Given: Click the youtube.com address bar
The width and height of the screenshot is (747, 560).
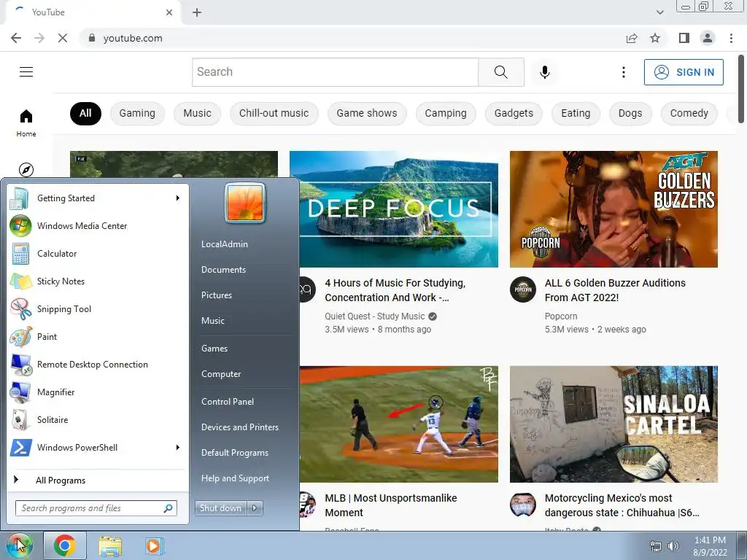Looking at the screenshot, I should [x=352, y=38].
